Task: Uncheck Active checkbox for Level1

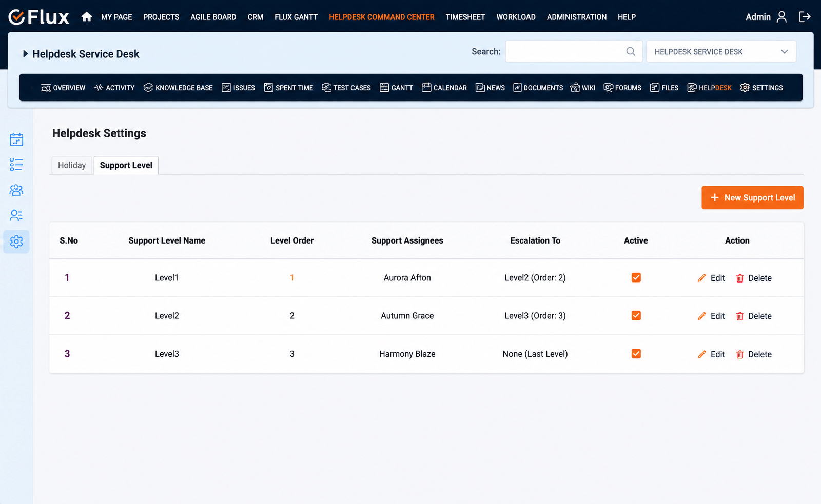Action: [x=636, y=277]
